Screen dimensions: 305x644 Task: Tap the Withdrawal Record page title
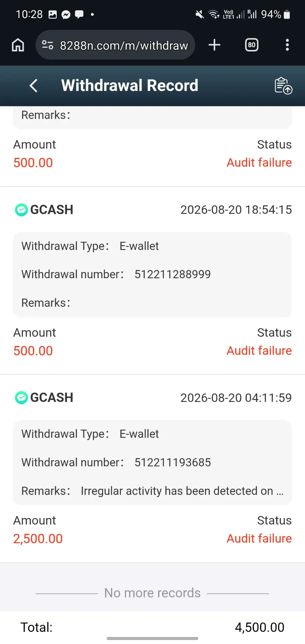tap(130, 86)
